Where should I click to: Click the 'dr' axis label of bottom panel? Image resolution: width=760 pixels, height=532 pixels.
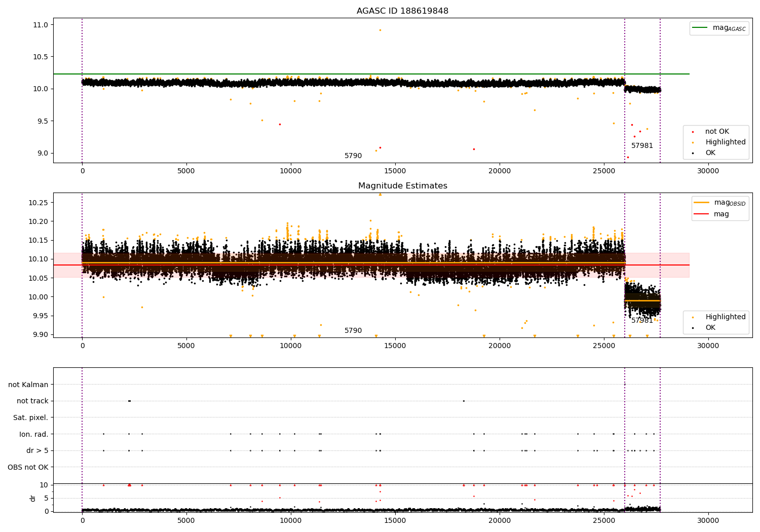33,498
